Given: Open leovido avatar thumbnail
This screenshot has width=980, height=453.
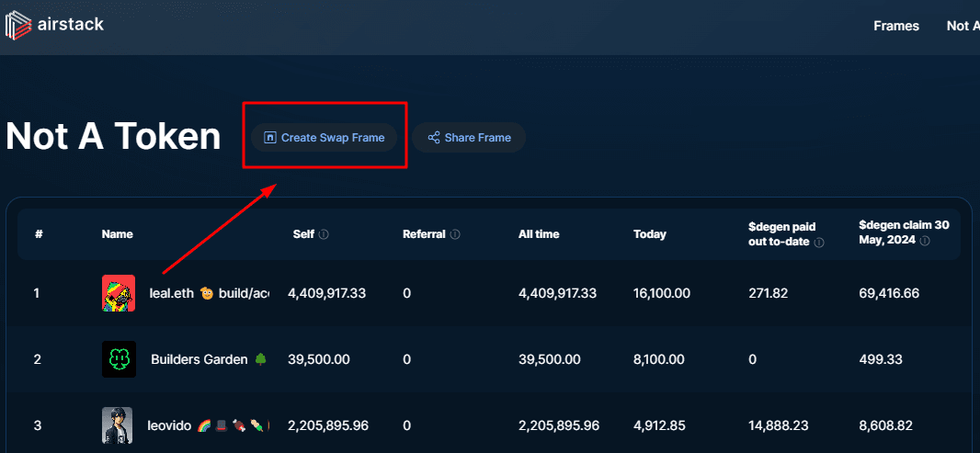Looking at the screenshot, I should click(x=118, y=425).
